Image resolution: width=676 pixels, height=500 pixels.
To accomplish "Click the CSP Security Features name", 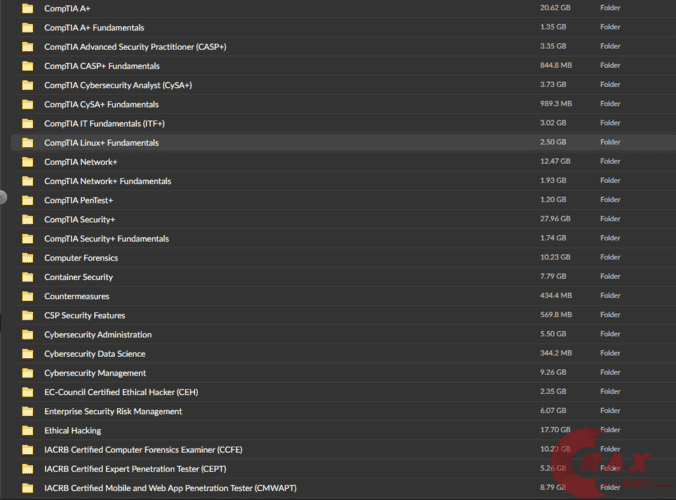I will tap(84, 315).
